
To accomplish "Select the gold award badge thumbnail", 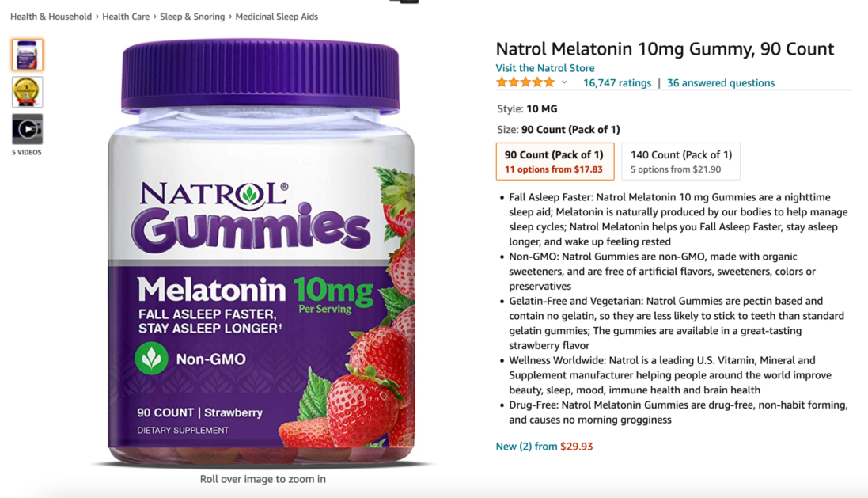I will point(27,92).
